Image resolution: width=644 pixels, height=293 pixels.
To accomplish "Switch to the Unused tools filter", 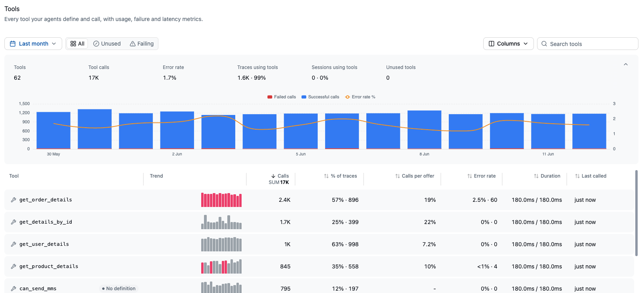I will [107, 44].
